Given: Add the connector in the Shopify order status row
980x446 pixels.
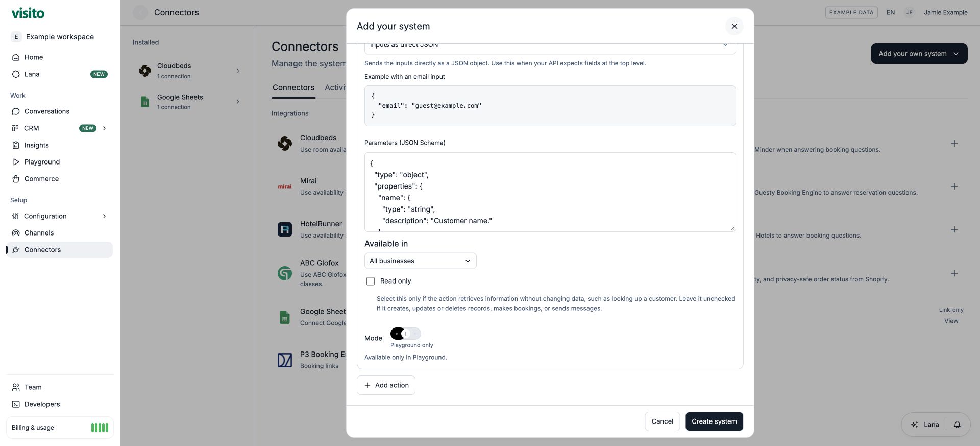Looking at the screenshot, I should click(x=954, y=273).
